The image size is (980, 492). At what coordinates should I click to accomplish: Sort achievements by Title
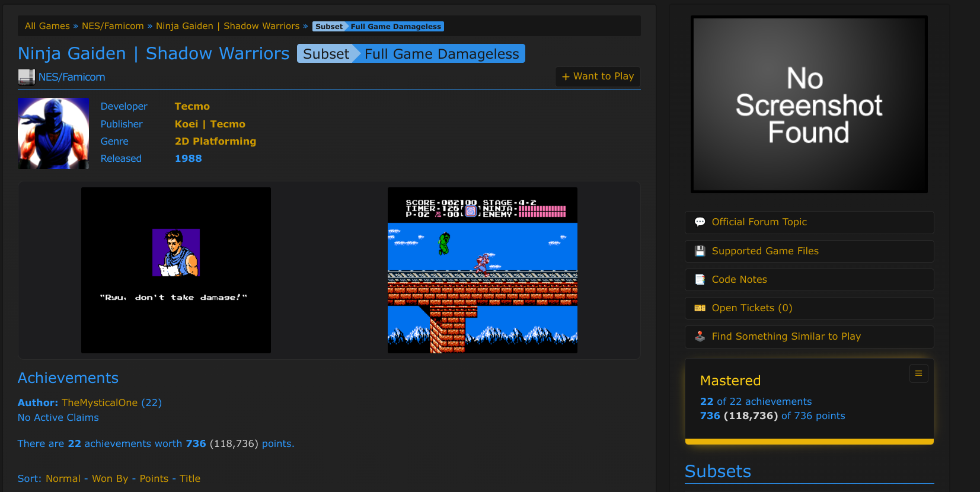point(190,478)
